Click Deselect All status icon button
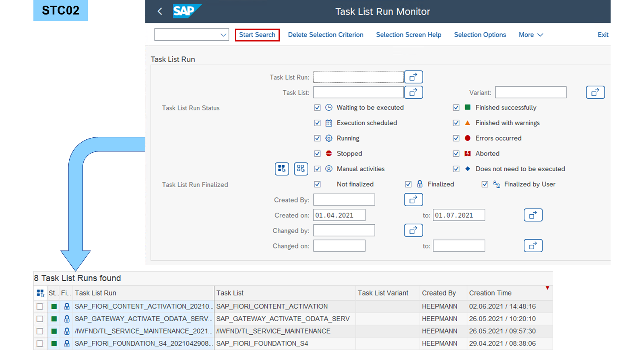Screen dimensions: 644x350 pos(301,169)
